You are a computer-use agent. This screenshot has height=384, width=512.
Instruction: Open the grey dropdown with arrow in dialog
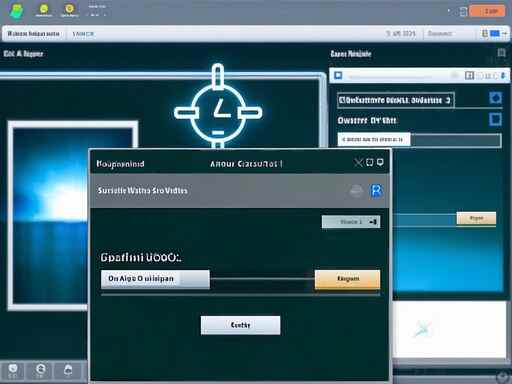(x=351, y=222)
